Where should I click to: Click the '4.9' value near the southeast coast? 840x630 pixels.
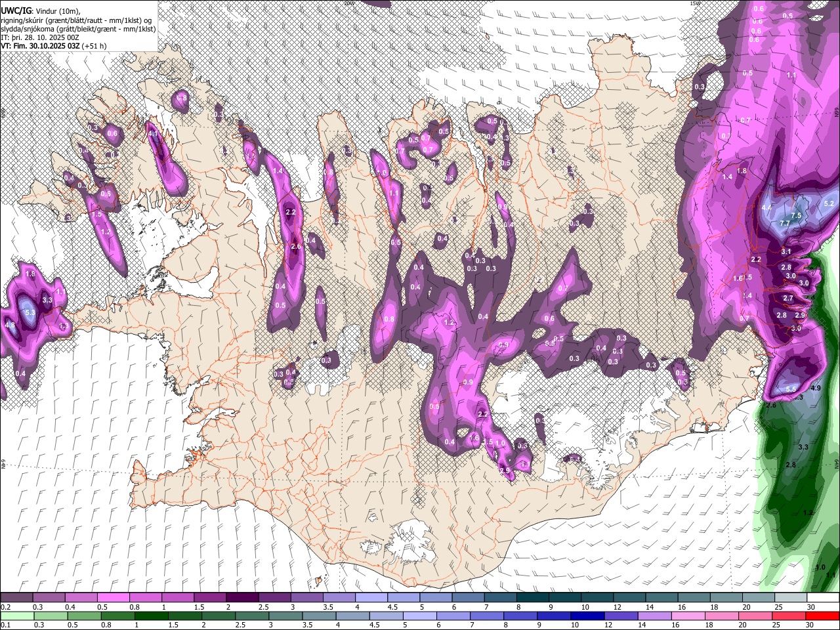click(x=816, y=388)
